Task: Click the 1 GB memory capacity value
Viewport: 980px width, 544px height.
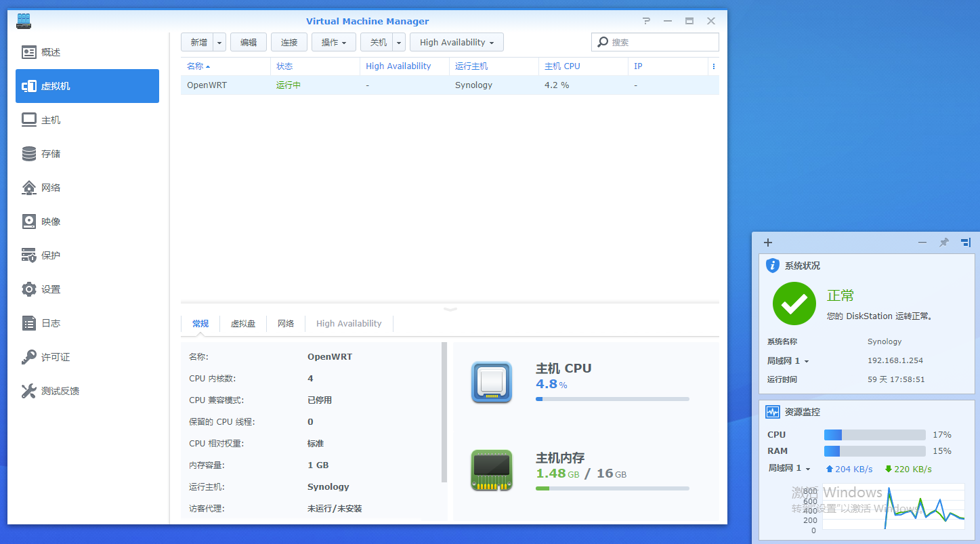Action: pyautogui.click(x=318, y=465)
